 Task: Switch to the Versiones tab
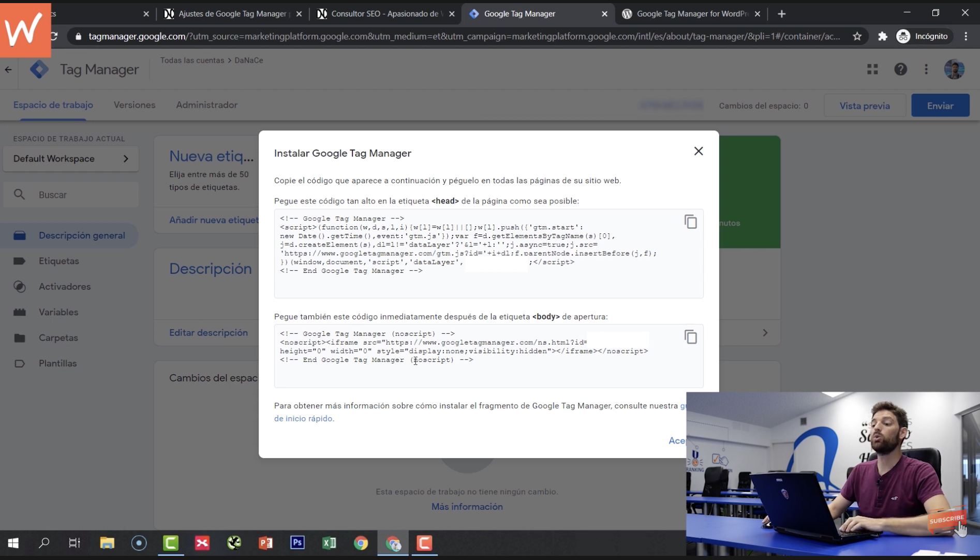(x=134, y=105)
